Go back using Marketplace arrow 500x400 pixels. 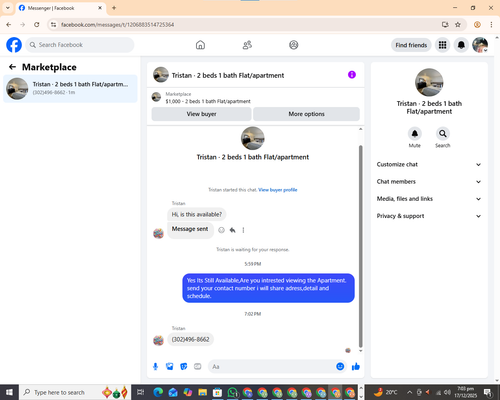point(12,67)
